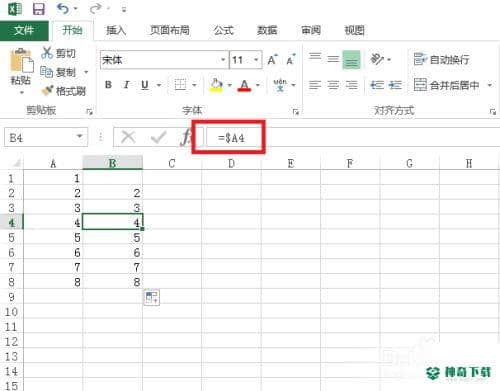The image size is (500, 391).
Task: Click the Cut scissors icon
Action: (47, 53)
